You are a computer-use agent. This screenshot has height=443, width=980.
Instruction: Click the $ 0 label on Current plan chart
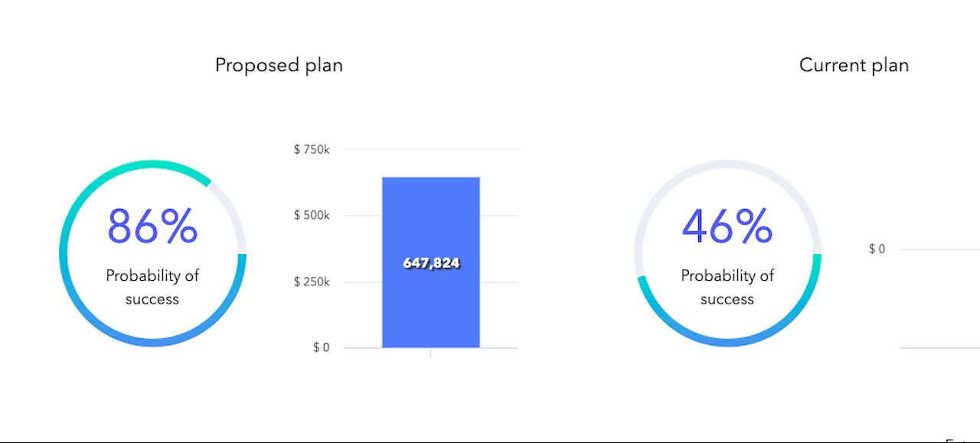[x=877, y=249]
